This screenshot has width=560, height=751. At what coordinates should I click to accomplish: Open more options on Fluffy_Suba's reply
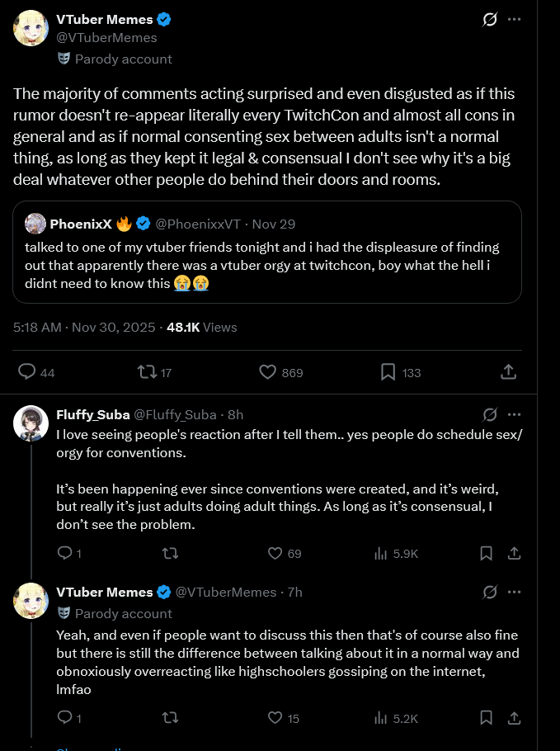point(515,413)
